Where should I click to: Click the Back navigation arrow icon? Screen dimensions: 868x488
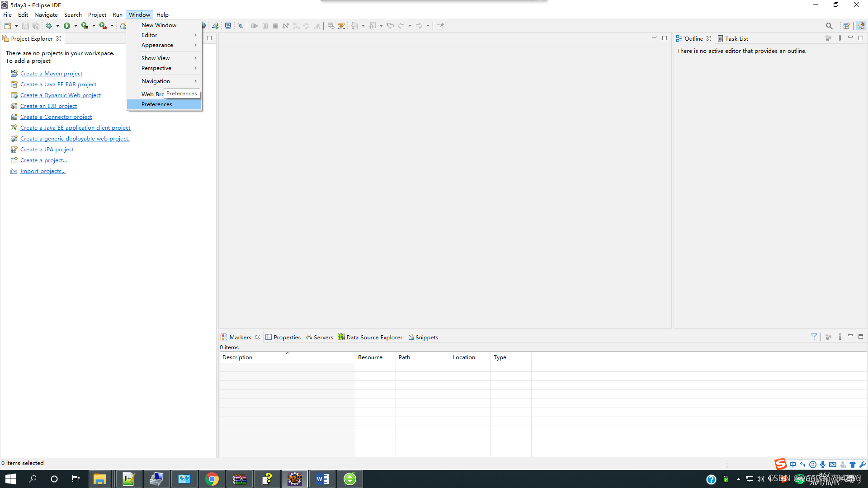pyautogui.click(x=401, y=26)
